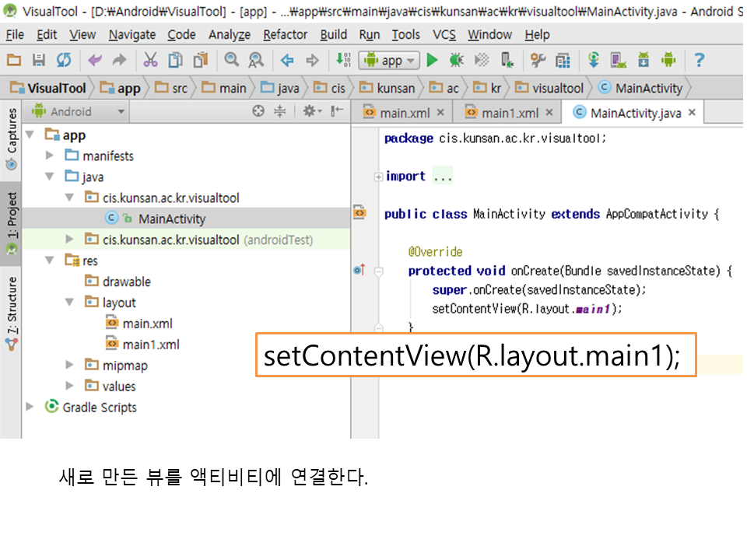This screenshot has height=560, width=747.
Task: Expand the Gradle Scripts node
Action: [x=30, y=407]
